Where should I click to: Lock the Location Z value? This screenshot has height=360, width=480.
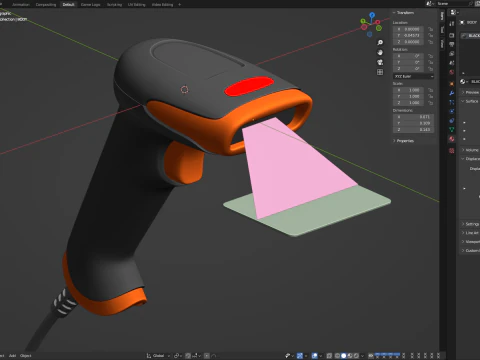(x=430, y=42)
